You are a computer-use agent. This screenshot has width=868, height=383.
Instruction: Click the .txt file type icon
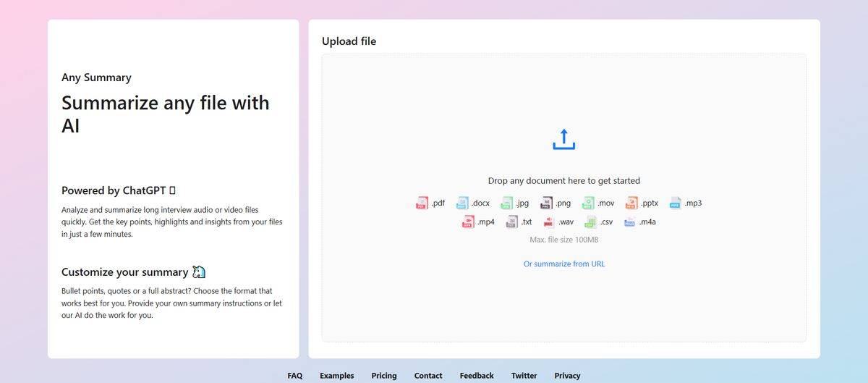[x=512, y=222]
